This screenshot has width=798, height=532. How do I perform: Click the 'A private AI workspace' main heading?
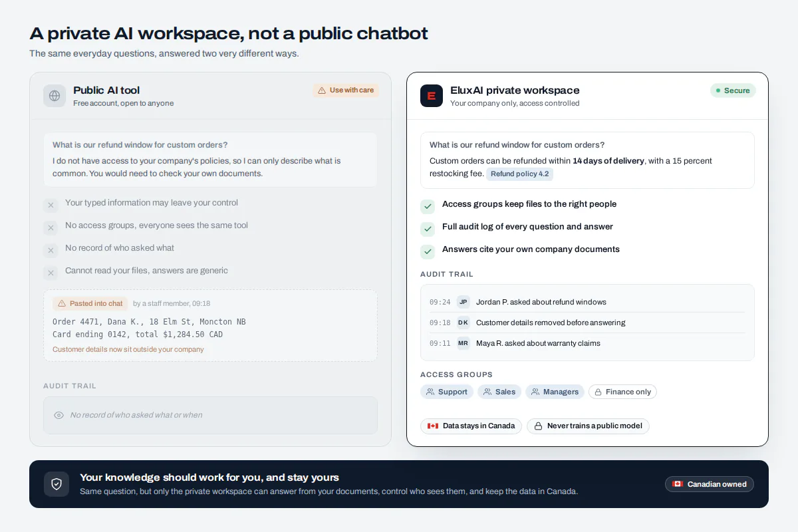pos(229,33)
